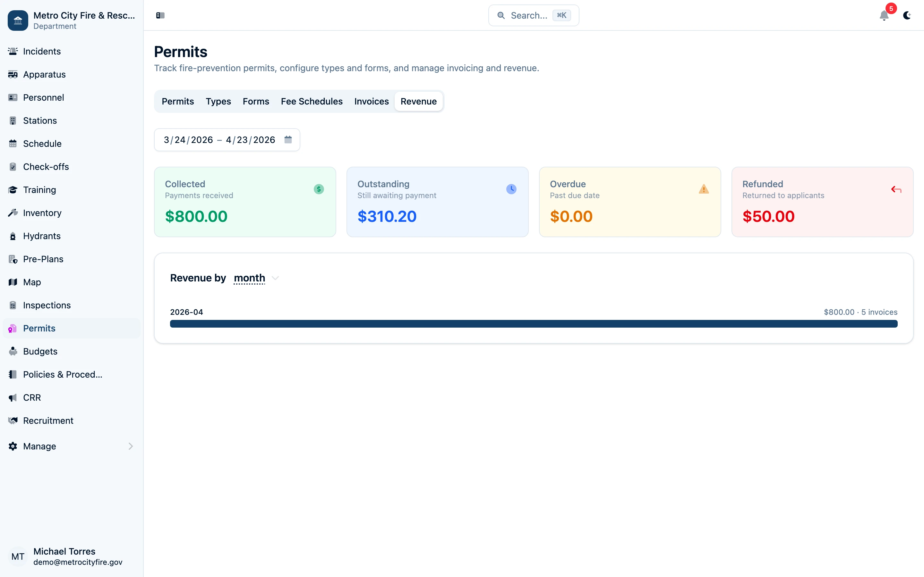
Task: Switch to the Invoices tab
Action: click(371, 101)
